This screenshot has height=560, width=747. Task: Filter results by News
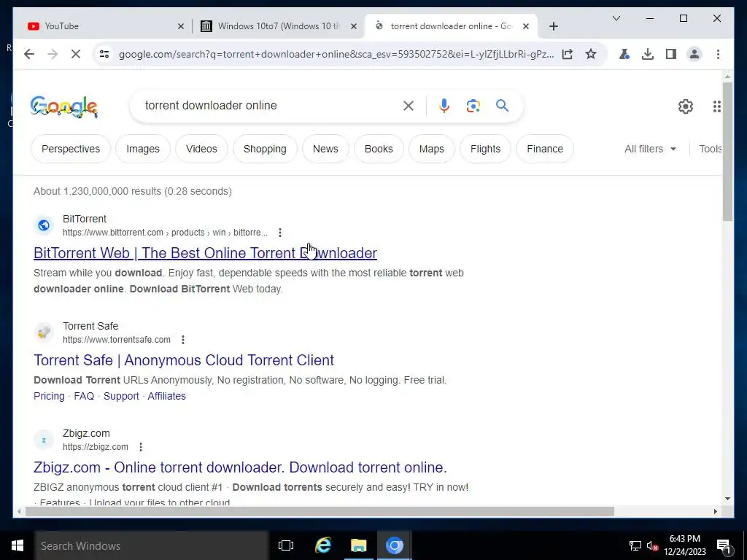pos(325,149)
